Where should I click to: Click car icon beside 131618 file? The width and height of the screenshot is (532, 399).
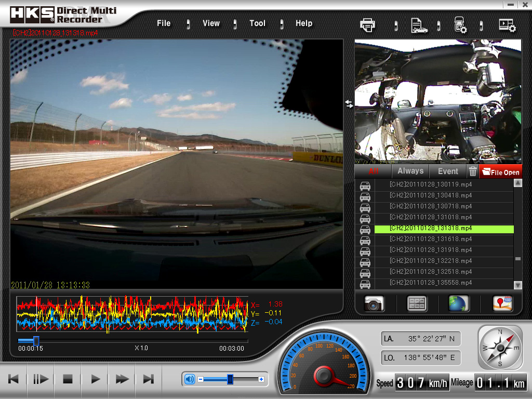pyautogui.click(x=365, y=241)
